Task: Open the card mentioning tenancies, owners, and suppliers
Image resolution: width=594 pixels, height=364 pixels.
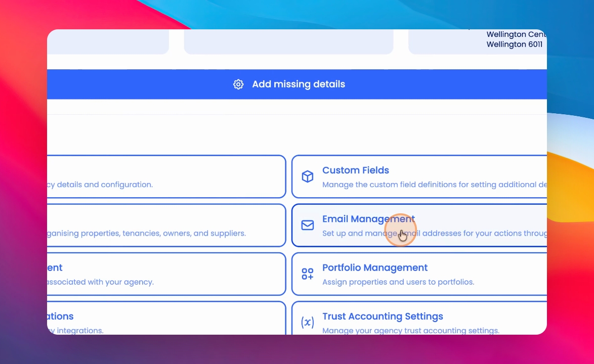Action: [x=166, y=225]
